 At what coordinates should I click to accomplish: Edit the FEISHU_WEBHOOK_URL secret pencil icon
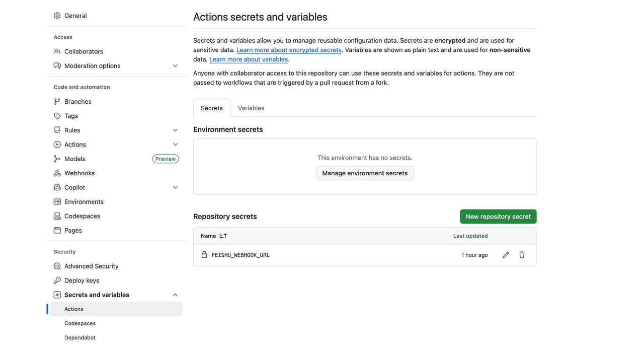(x=506, y=255)
